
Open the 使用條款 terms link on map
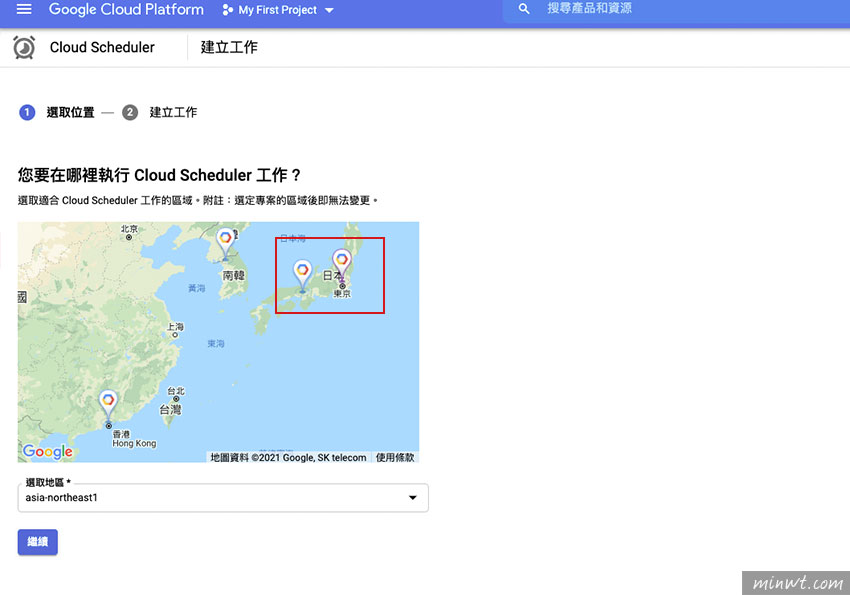tap(395, 457)
